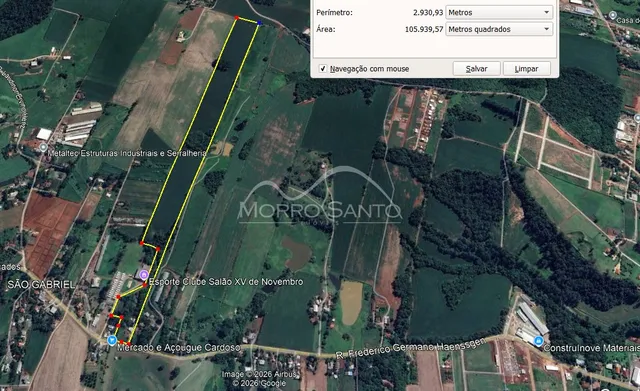Click the Casa de location pin at top right
The height and width of the screenshot is (391, 640).
coord(612,16)
